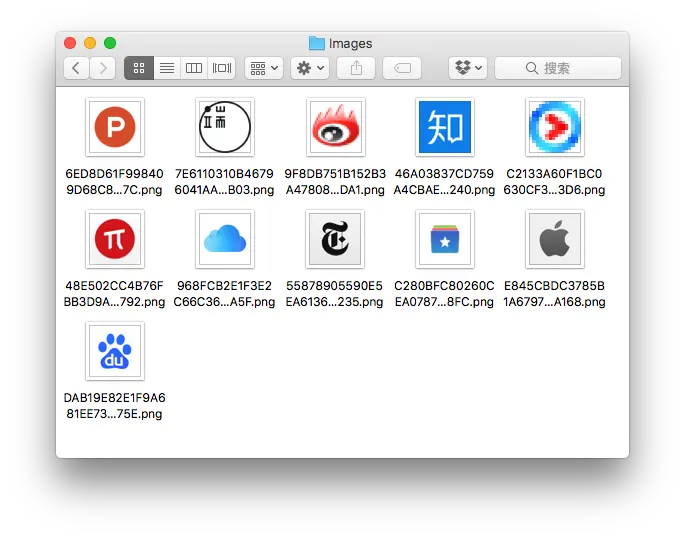The width and height of the screenshot is (685, 538).
Task: Click file name 9F8DB751B152B3 A47808...DA1.png
Action: (x=335, y=182)
